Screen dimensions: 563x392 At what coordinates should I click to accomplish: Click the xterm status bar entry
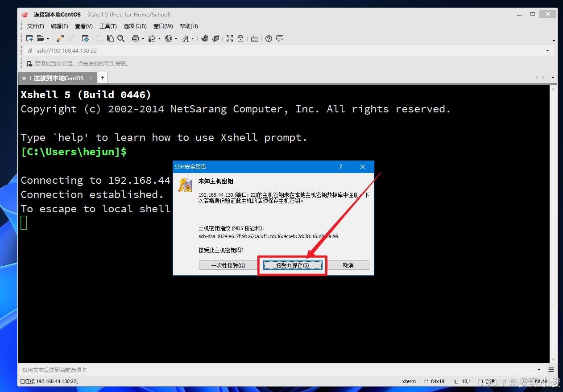[x=409, y=381]
